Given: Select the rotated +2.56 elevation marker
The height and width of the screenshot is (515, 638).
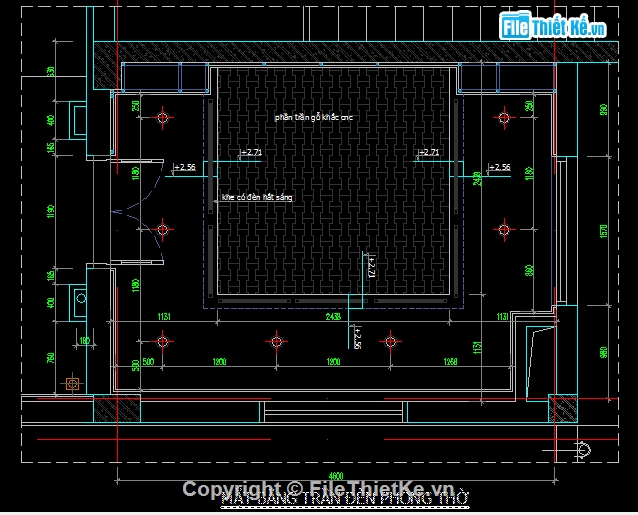Looking at the screenshot, I should click(x=358, y=337).
